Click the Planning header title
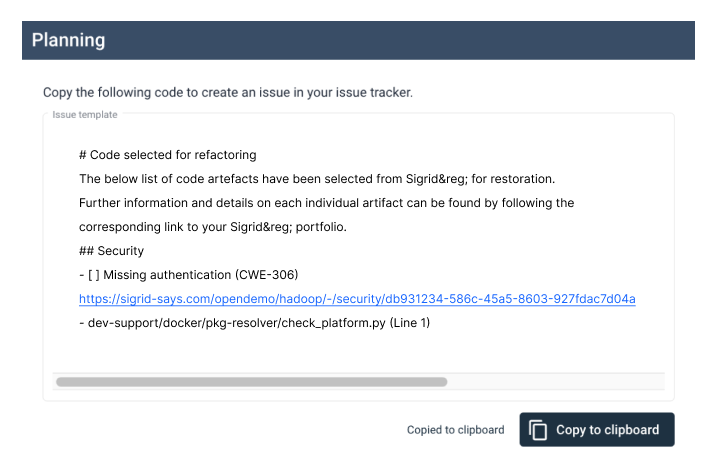The width and height of the screenshot is (716, 474). 68,40
